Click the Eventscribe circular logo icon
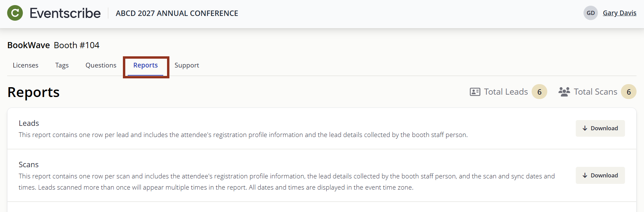 click(x=14, y=13)
